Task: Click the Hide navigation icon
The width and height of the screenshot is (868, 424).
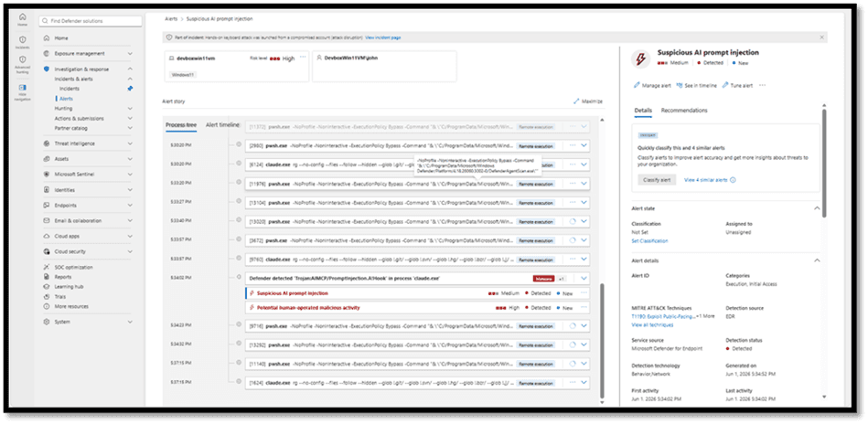Action: (x=22, y=91)
